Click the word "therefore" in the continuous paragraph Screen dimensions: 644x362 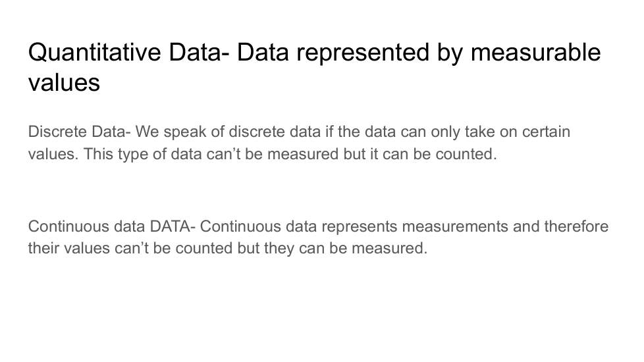(576, 227)
